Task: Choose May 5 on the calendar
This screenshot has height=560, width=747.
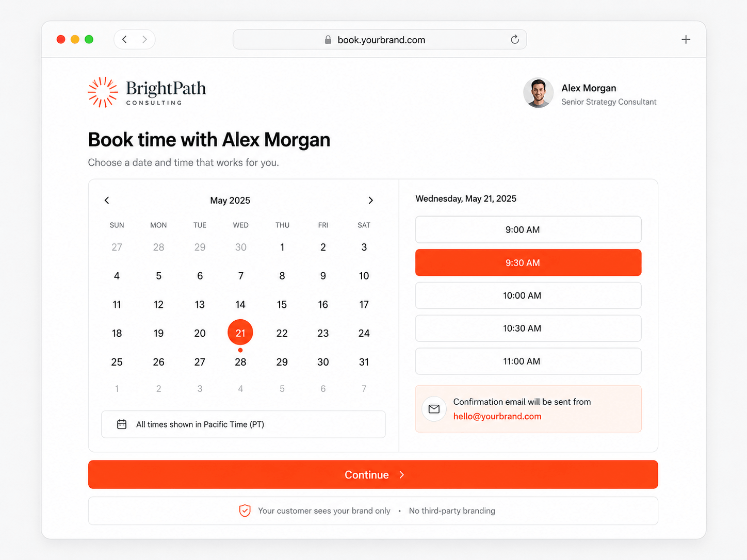Action: pos(158,276)
